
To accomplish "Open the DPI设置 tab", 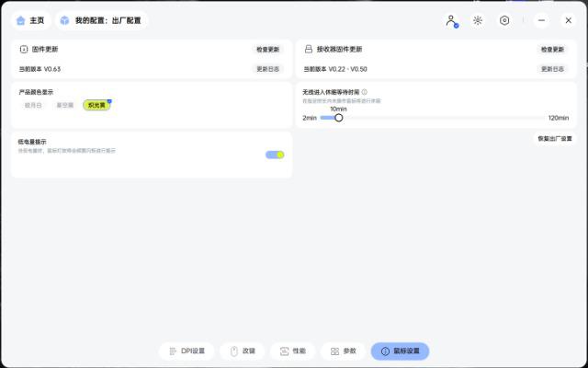I will (187, 351).
